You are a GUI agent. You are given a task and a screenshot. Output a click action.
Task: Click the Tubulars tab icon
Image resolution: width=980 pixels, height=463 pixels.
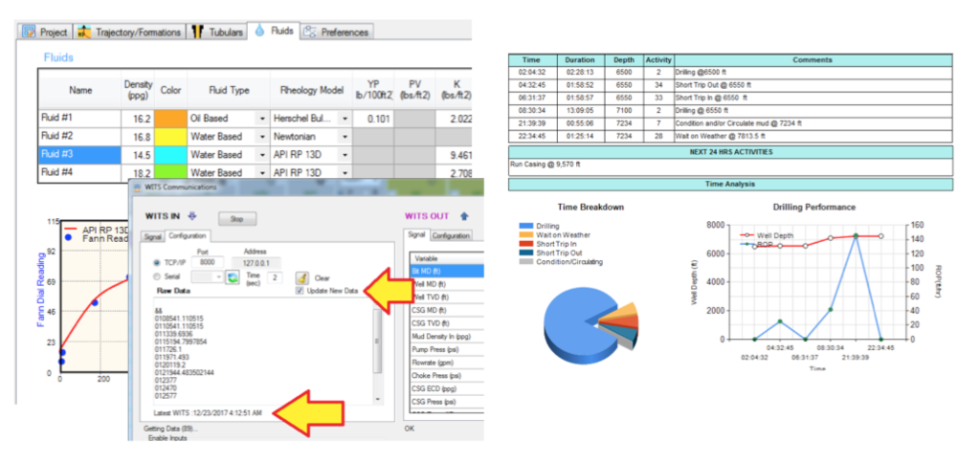[x=198, y=32]
